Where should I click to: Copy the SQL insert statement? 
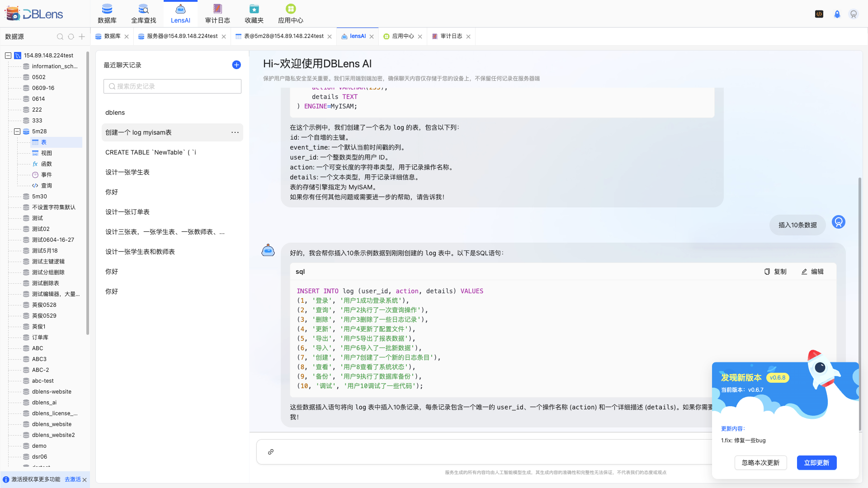(x=775, y=272)
